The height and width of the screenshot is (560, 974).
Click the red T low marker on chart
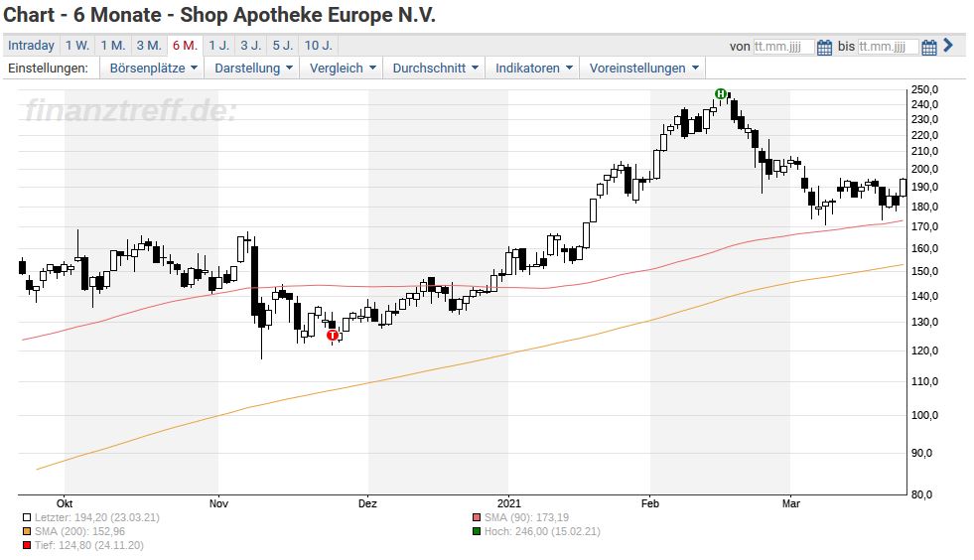333,335
